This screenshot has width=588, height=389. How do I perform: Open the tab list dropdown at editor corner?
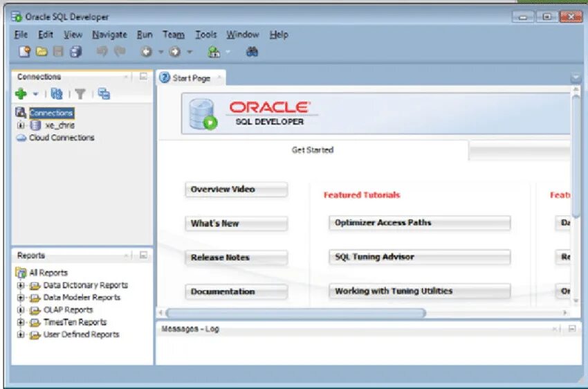576,78
